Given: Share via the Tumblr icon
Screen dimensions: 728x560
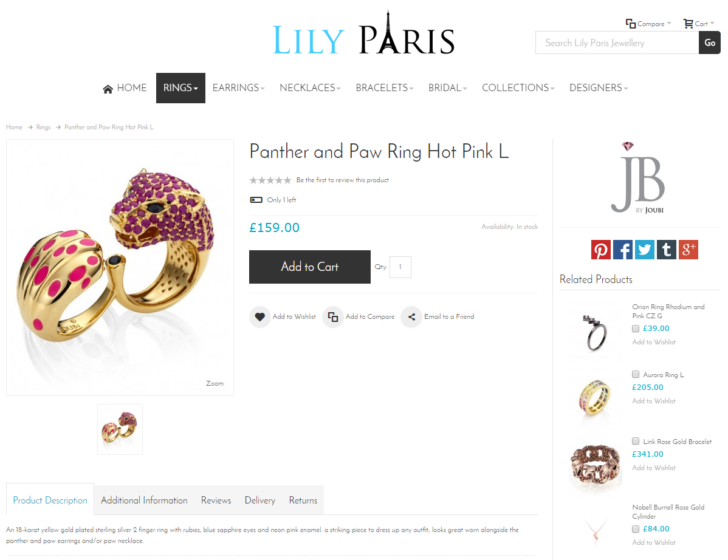Looking at the screenshot, I should pyautogui.click(x=666, y=250).
